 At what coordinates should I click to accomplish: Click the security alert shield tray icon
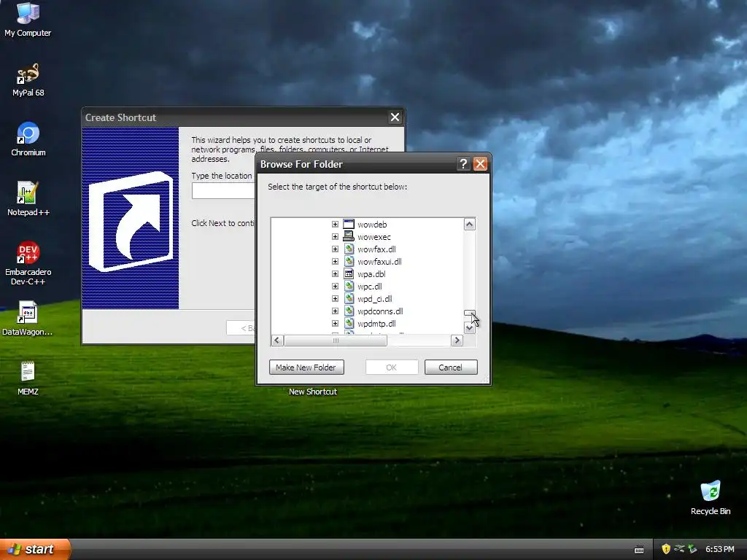click(x=666, y=549)
